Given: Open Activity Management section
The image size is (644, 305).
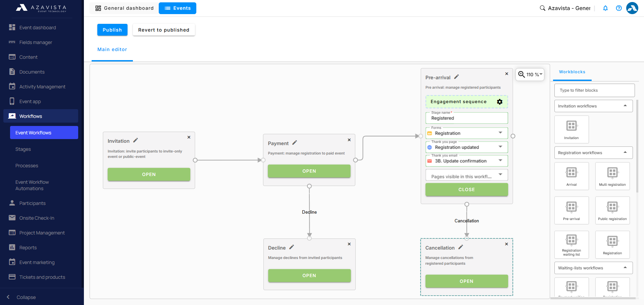Looking at the screenshot, I should coord(41,87).
